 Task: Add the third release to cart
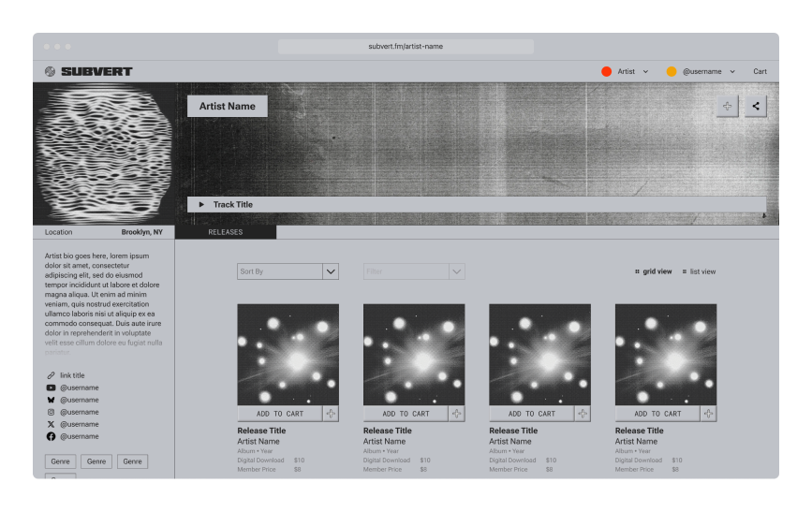(531, 414)
